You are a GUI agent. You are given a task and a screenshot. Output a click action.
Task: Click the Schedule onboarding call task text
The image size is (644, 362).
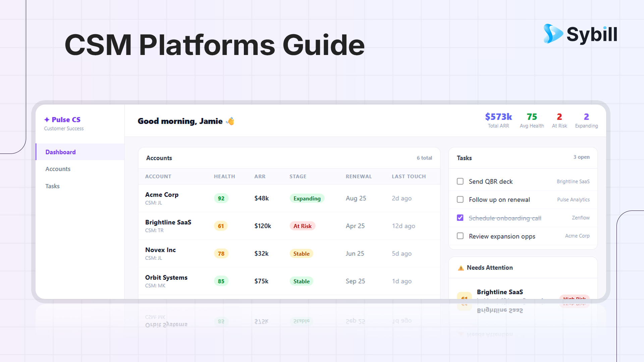tap(505, 218)
